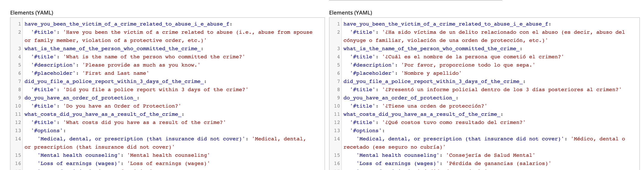The width and height of the screenshot is (644, 170).
Task: Click 'Do you have an Order of Protection?' value
Action: click(122, 106)
